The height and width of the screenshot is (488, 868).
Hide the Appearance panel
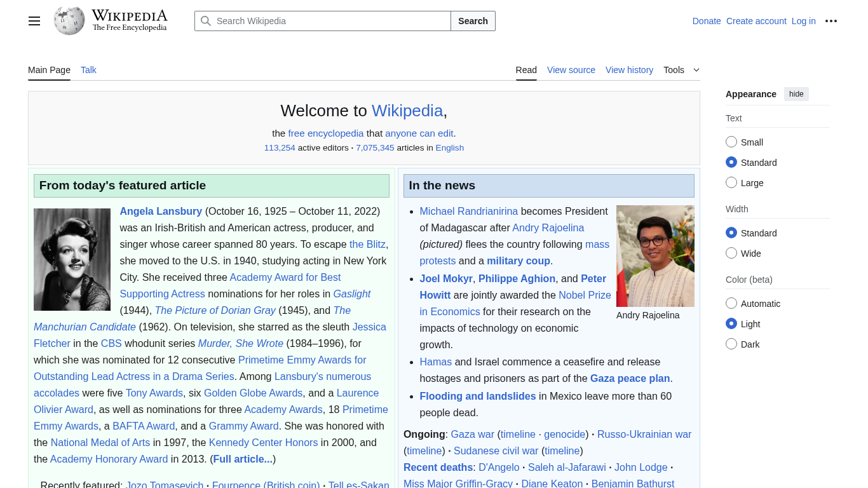pos(796,94)
